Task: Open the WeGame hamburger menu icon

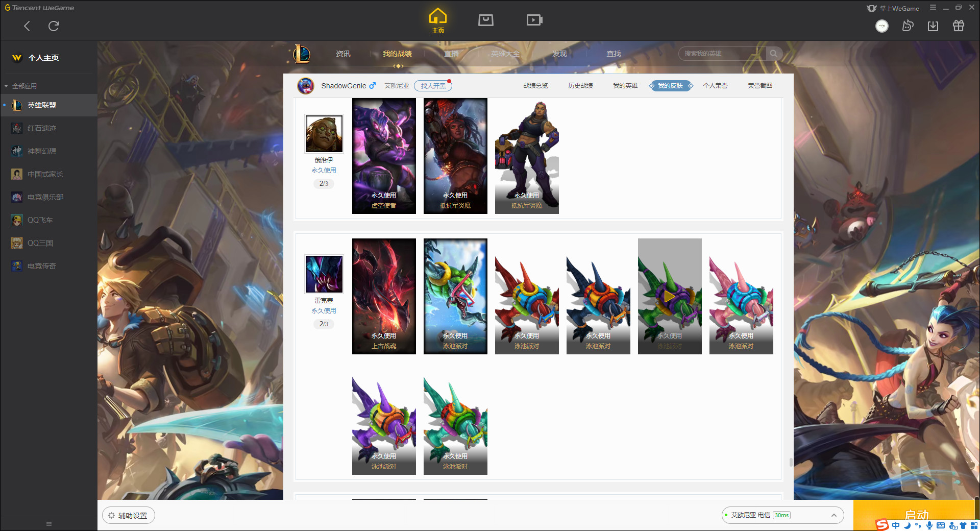Action: coord(933,8)
